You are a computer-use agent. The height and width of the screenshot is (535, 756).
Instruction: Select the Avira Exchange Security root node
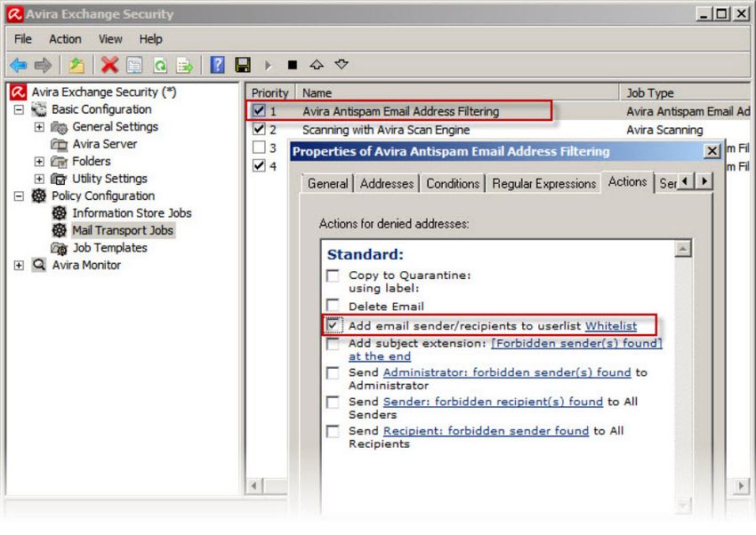tap(104, 92)
